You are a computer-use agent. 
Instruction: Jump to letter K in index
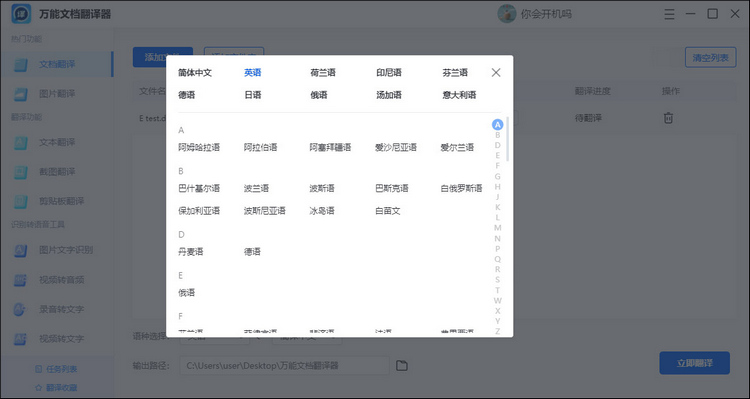[x=497, y=207]
